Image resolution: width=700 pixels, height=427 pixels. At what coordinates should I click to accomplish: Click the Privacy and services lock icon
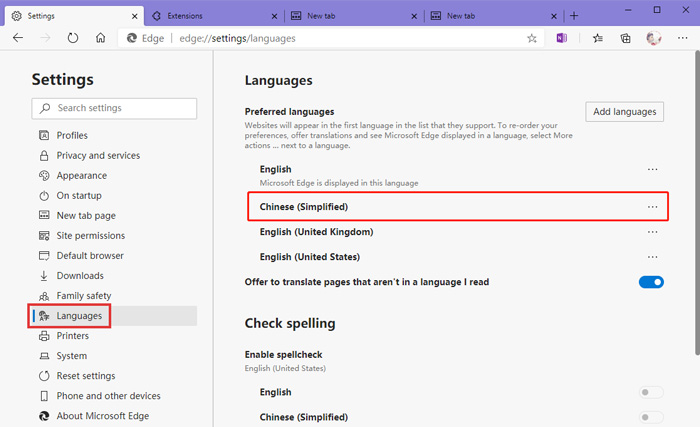(44, 155)
